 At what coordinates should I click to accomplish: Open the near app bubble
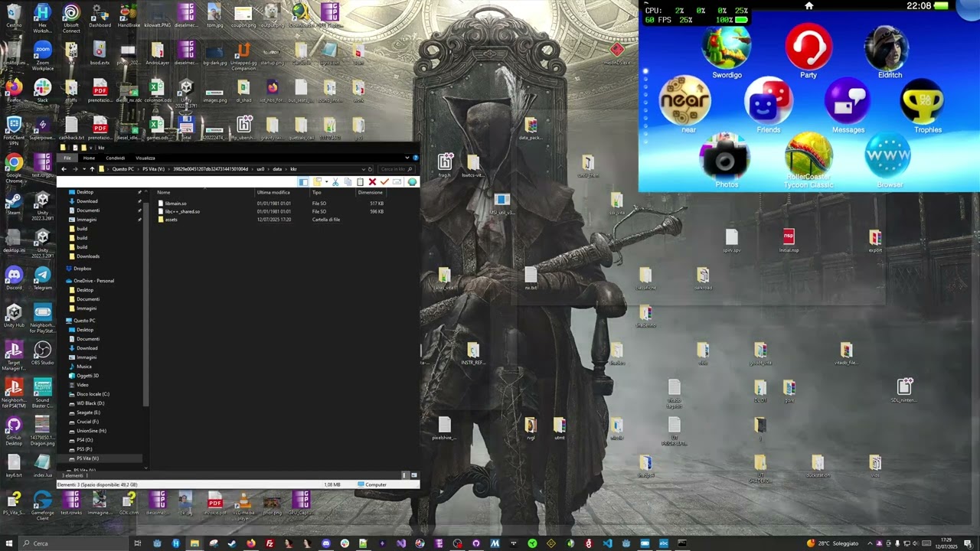click(x=685, y=100)
